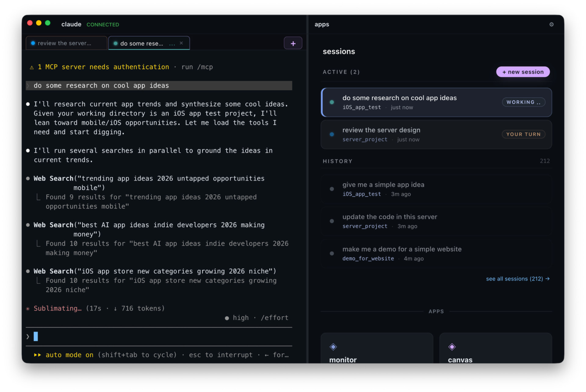
Task: Click the 'ACTIVE (2)' section label
Action: (341, 72)
